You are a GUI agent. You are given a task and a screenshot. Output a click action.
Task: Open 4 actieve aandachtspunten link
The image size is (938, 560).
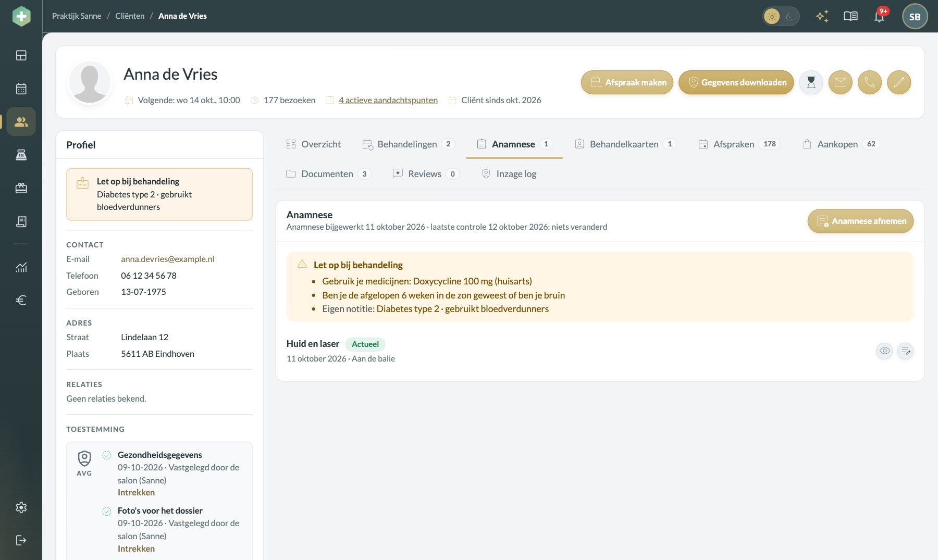(x=388, y=100)
